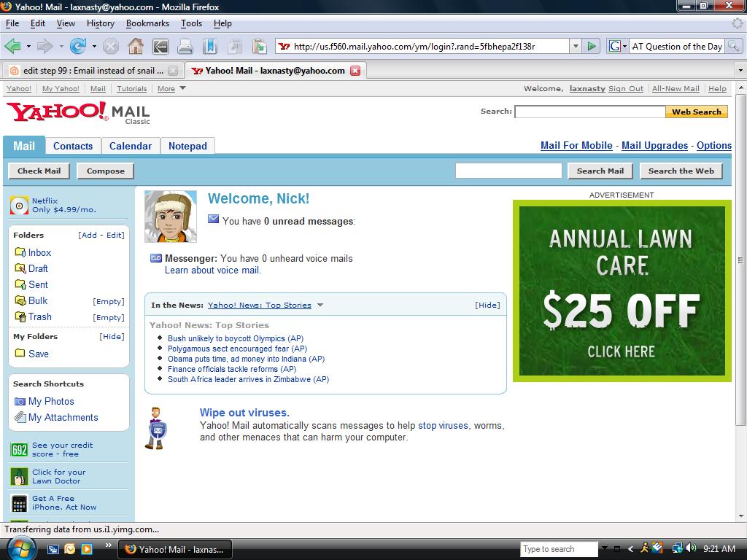Click the search magnifier in the browser search box
This screenshot has width=747, height=560.
[x=733, y=46]
